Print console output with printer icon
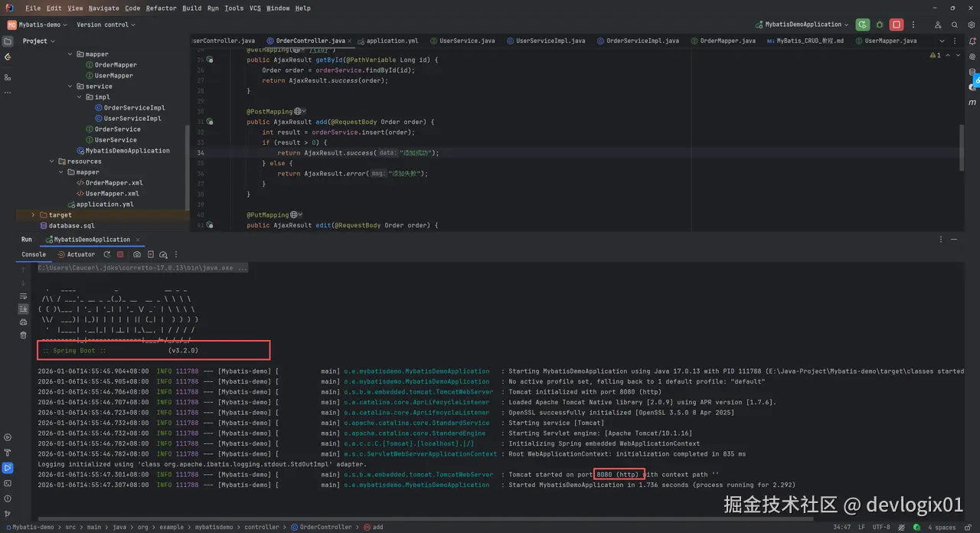The height and width of the screenshot is (533, 980). tap(23, 322)
